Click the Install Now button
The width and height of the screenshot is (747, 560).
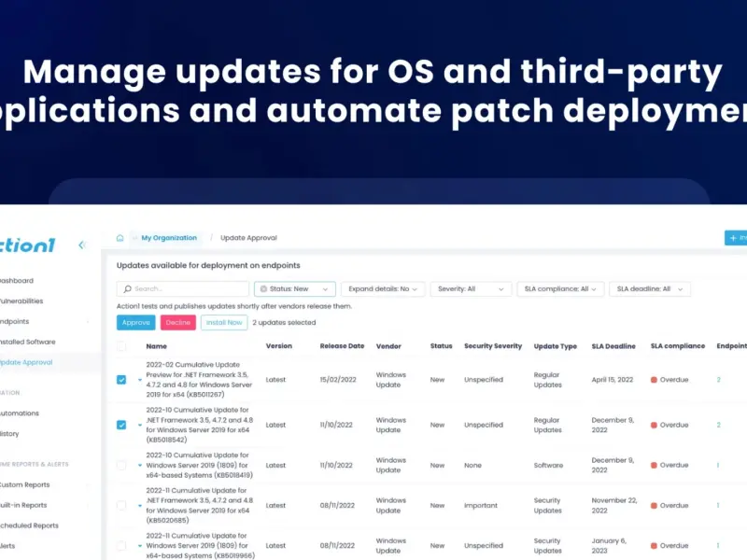tap(224, 322)
